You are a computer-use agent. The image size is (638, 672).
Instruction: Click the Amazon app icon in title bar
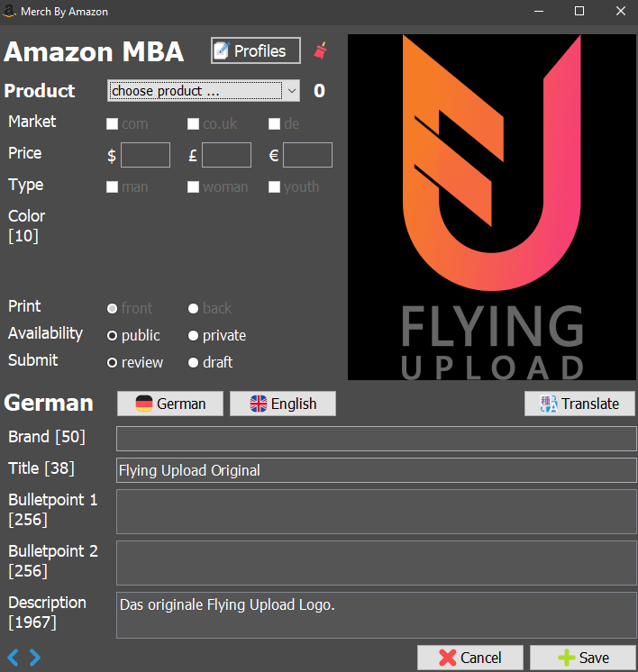pyautogui.click(x=9, y=11)
